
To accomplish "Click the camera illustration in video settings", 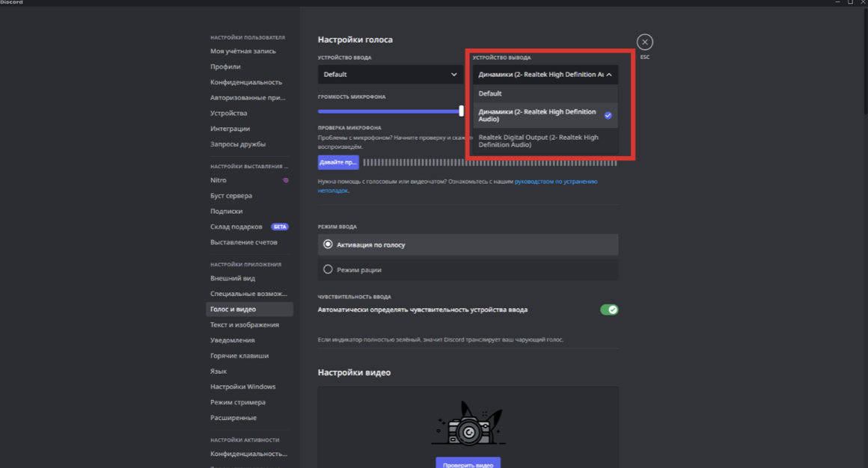I will (468, 423).
